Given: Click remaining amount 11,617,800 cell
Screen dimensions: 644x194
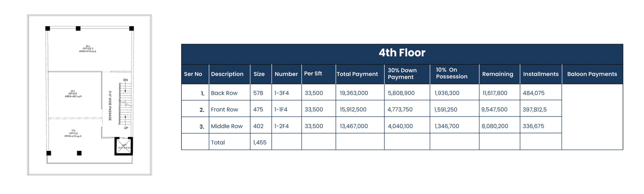Looking at the screenshot, I should click(495, 93).
